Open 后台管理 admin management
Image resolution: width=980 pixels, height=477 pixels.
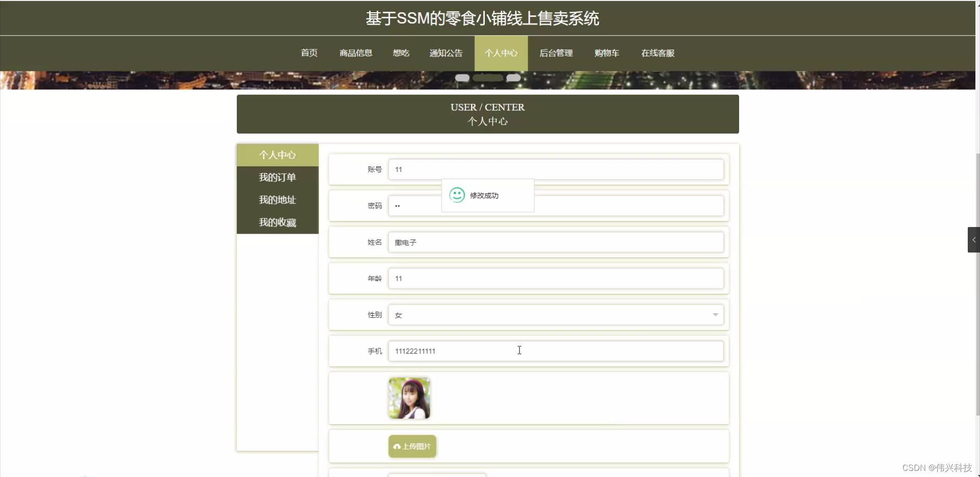click(556, 53)
